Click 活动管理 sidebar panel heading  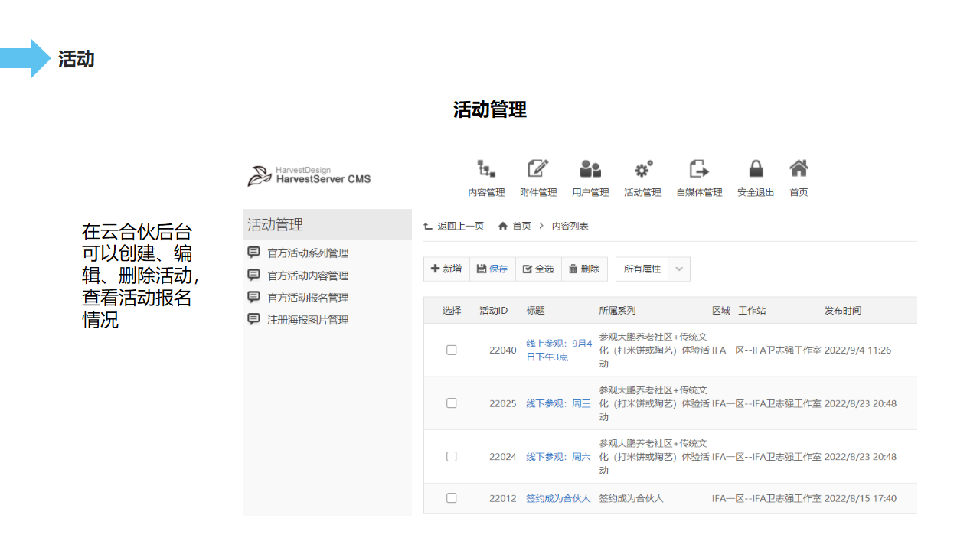[x=327, y=224]
